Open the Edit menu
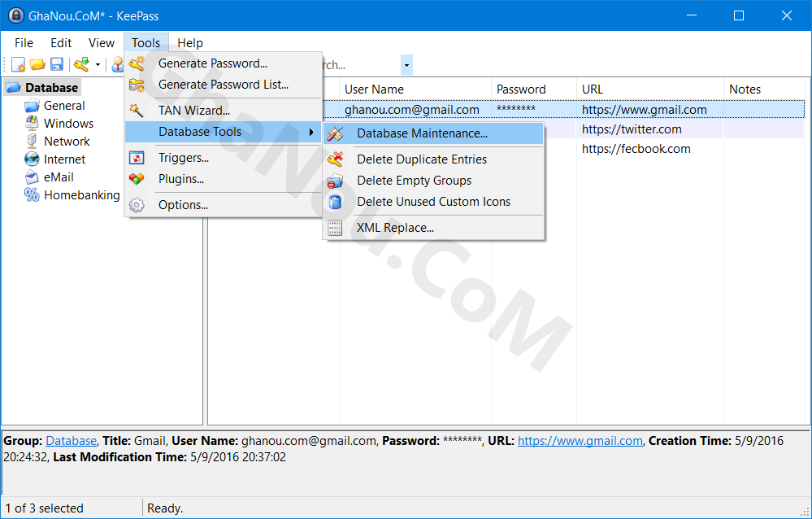The height and width of the screenshot is (519, 812). [61, 43]
